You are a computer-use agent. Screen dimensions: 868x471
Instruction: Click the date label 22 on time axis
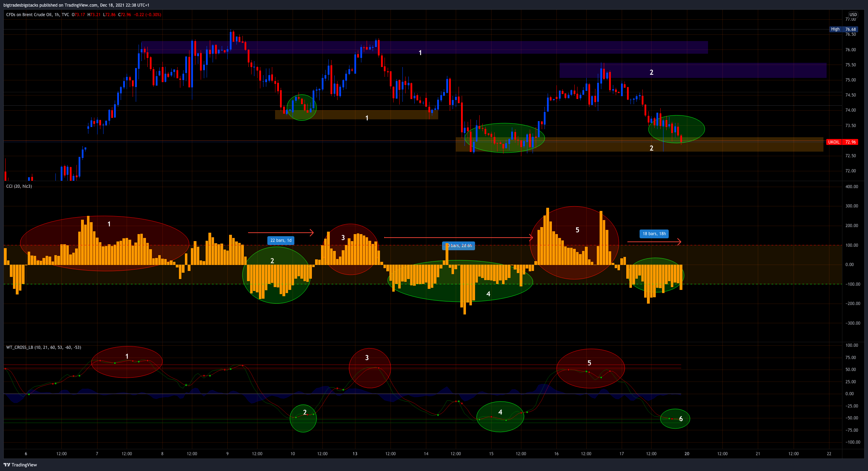pos(829,454)
